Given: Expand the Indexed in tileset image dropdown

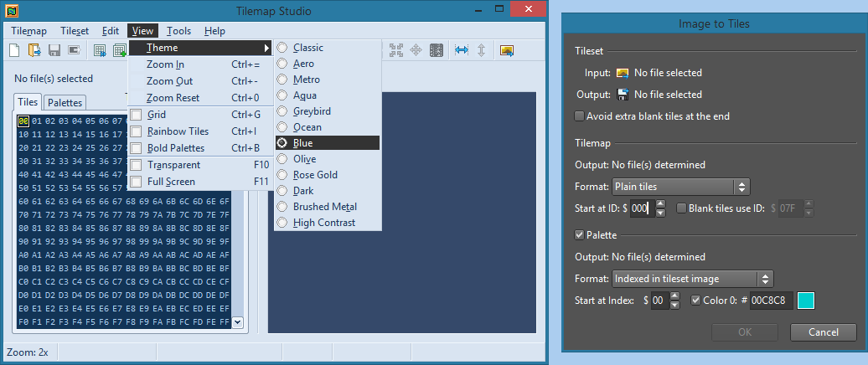Looking at the screenshot, I should 692,278.
